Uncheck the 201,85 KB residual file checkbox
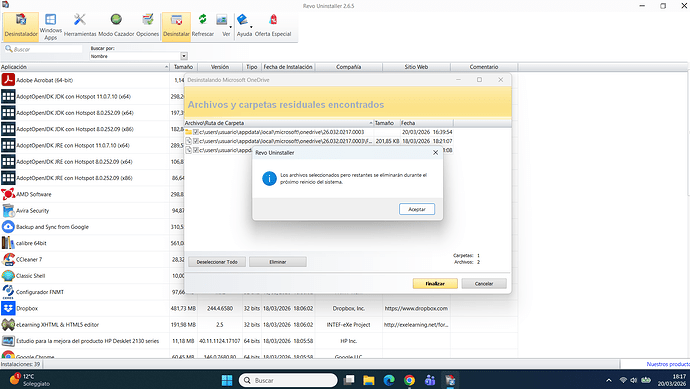The image size is (690, 389). point(196,141)
